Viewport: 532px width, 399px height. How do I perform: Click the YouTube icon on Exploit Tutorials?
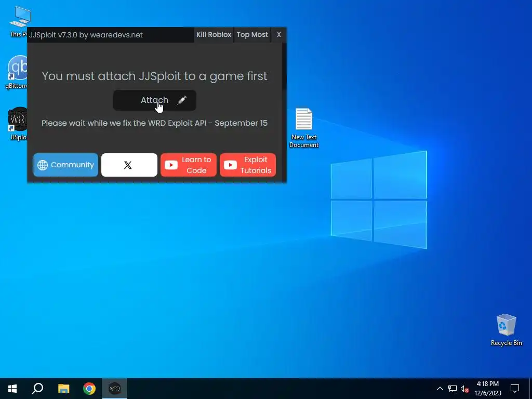coord(230,165)
